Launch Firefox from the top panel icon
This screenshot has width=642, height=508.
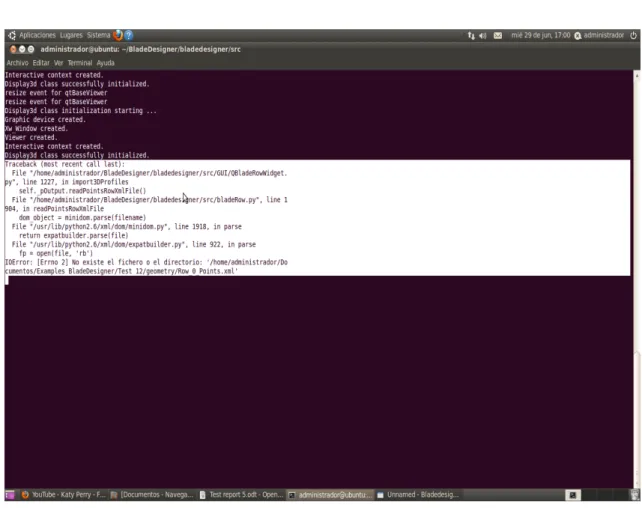click(x=118, y=35)
